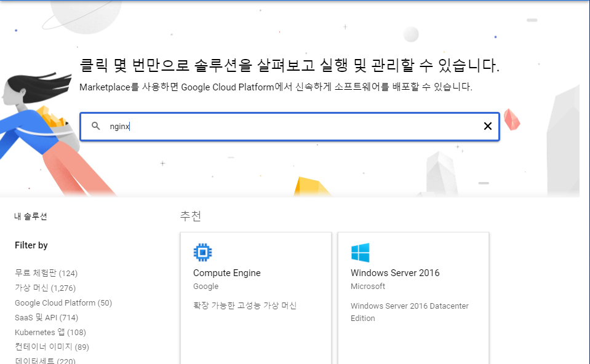This screenshot has width=590, height=364.
Task: Click the 추천 section heading
Action: tap(190, 216)
